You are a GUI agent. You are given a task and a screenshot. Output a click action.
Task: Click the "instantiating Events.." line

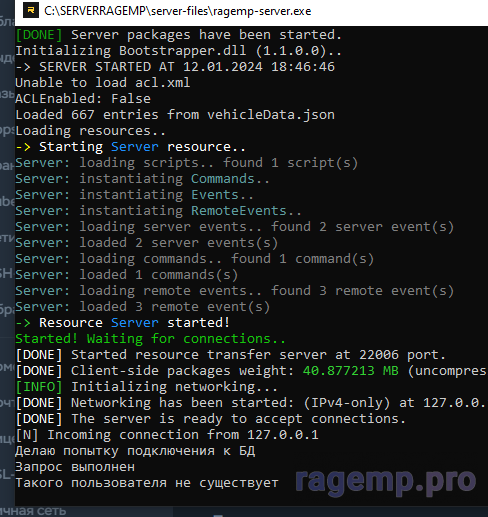[134, 195]
